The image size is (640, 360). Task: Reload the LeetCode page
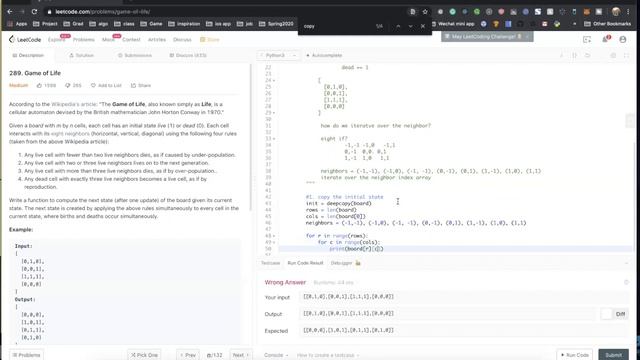35,12
